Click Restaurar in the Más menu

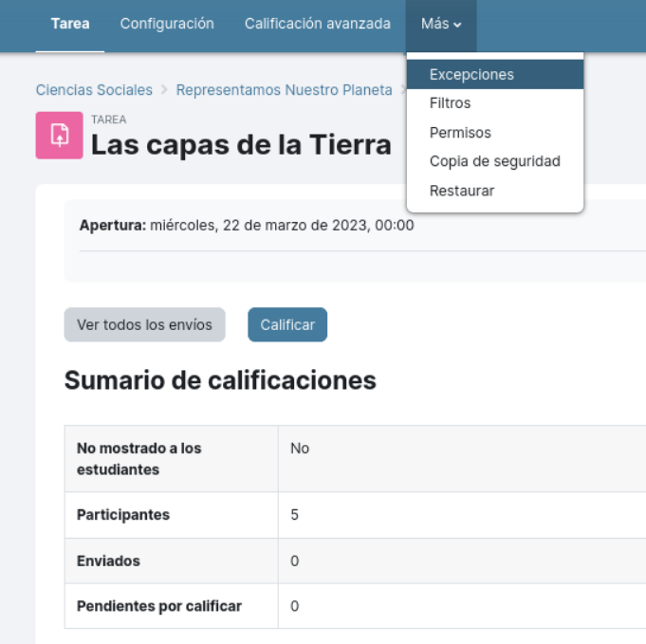tap(495, 191)
